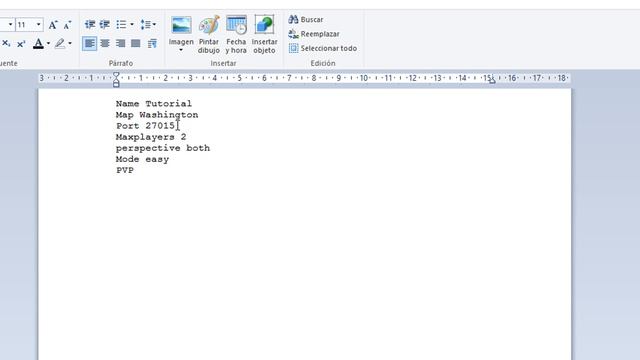Insert a Paint drawing (Pintar dibujo)
Image resolution: width=640 pixels, height=360 pixels.
click(x=209, y=35)
